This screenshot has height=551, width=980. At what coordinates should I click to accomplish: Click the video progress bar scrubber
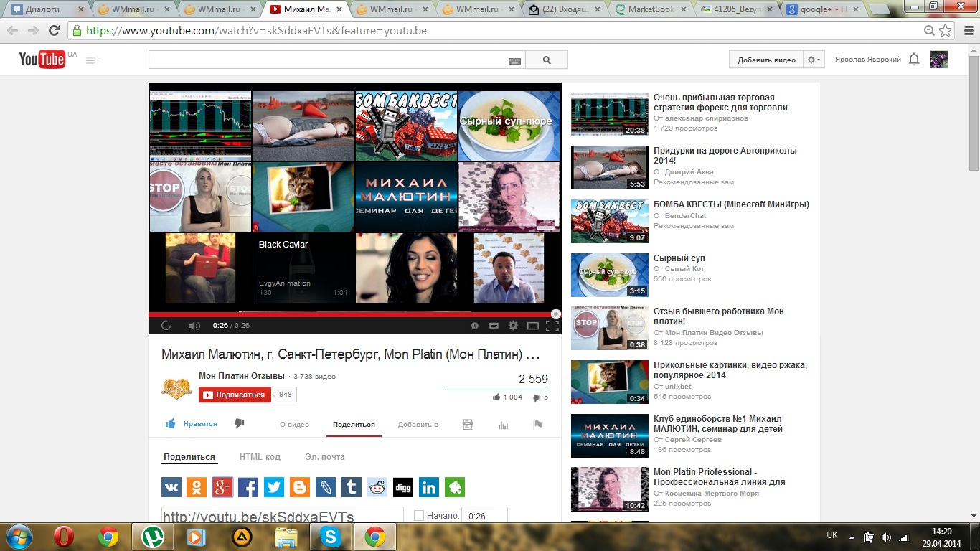pos(555,314)
